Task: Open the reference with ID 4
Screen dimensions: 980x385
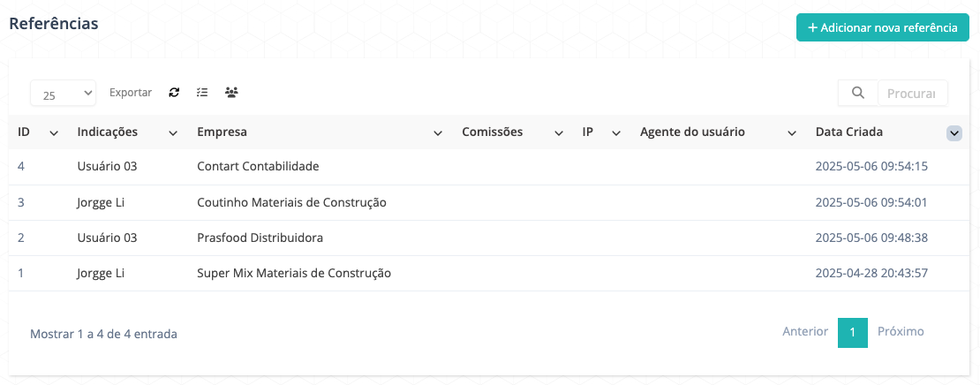Action: click(x=21, y=167)
